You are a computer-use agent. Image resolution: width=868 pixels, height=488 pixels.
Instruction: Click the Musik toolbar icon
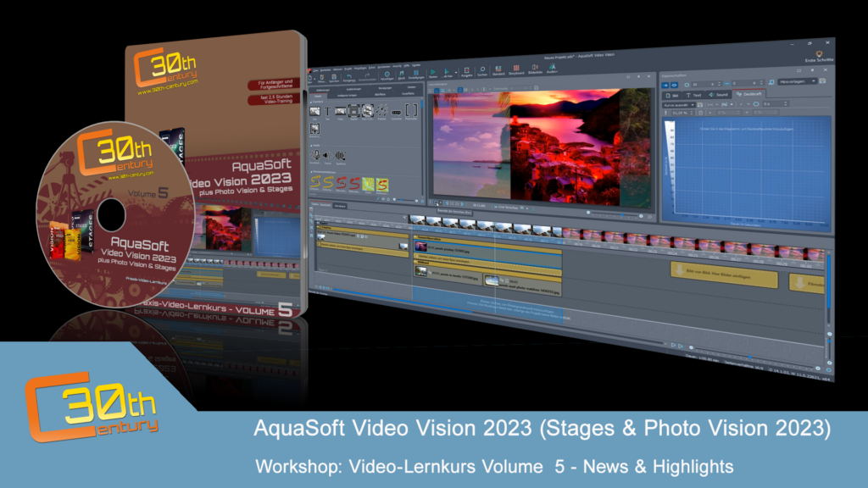[x=401, y=75]
